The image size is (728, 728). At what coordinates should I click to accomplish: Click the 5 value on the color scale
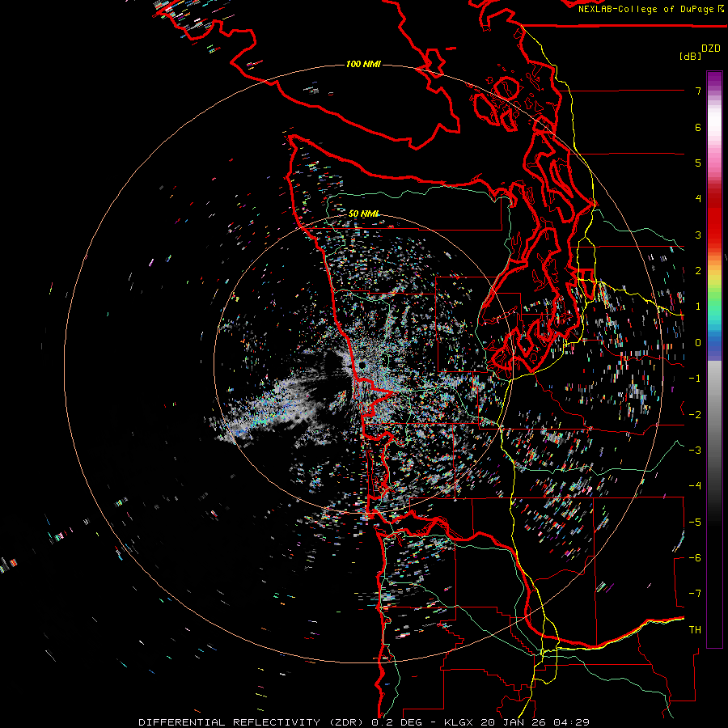(698, 163)
